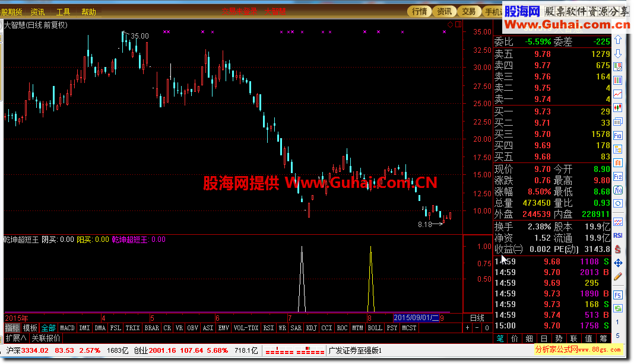Open the quote list table icon
Image resolution: width=634 pixels, height=364 pixels.
click(618, 80)
